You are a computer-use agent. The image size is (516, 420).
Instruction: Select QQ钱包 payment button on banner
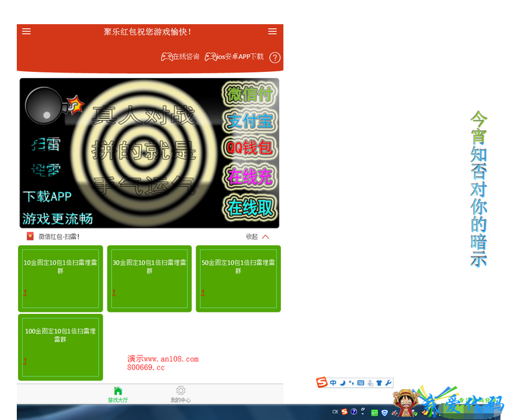click(x=250, y=147)
